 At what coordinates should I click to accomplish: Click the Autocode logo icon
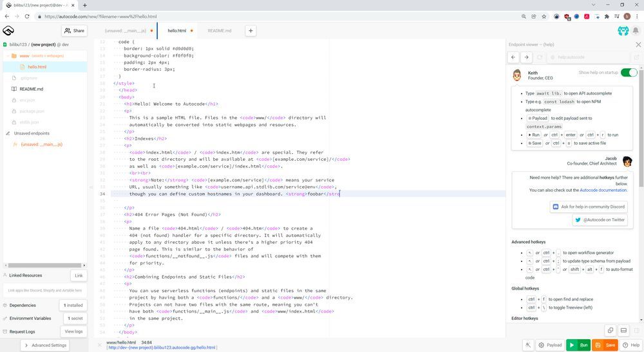tap(8, 30)
